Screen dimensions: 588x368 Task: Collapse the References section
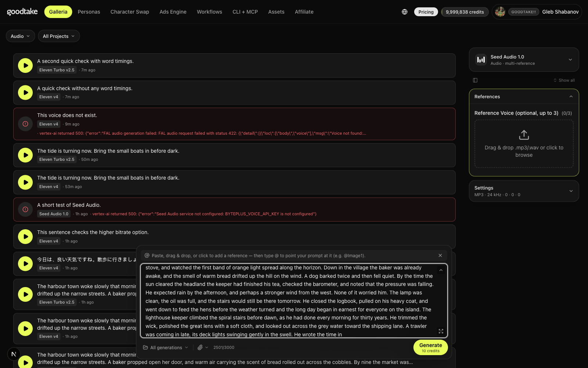(524, 96)
